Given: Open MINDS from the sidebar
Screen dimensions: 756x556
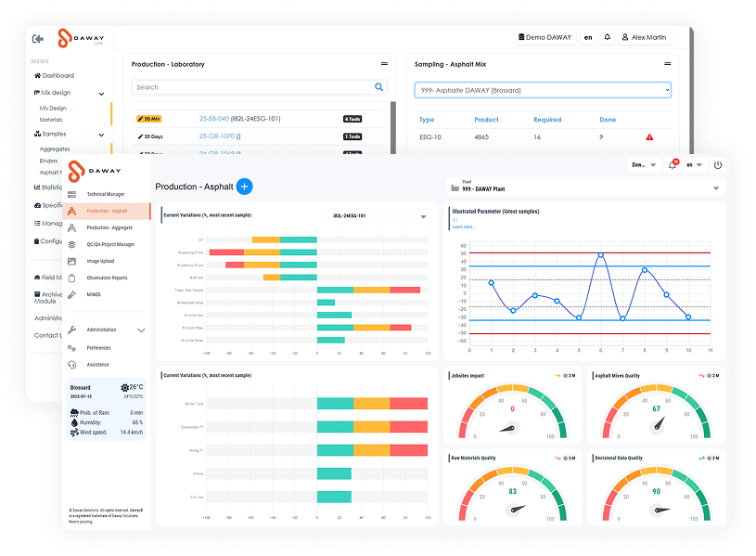Looking at the screenshot, I should [94, 294].
